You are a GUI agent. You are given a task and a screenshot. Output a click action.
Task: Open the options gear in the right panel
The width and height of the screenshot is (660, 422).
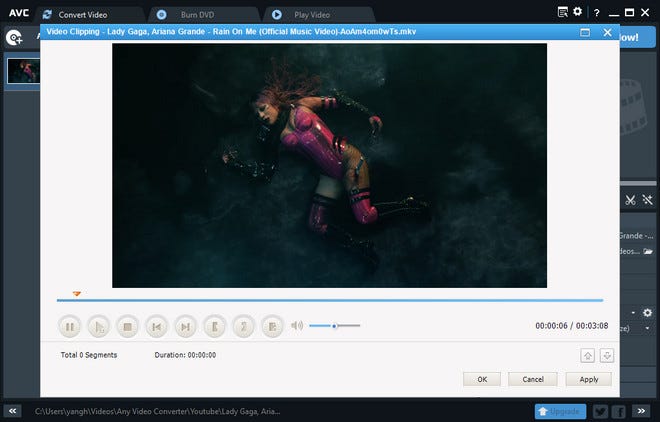tap(647, 313)
